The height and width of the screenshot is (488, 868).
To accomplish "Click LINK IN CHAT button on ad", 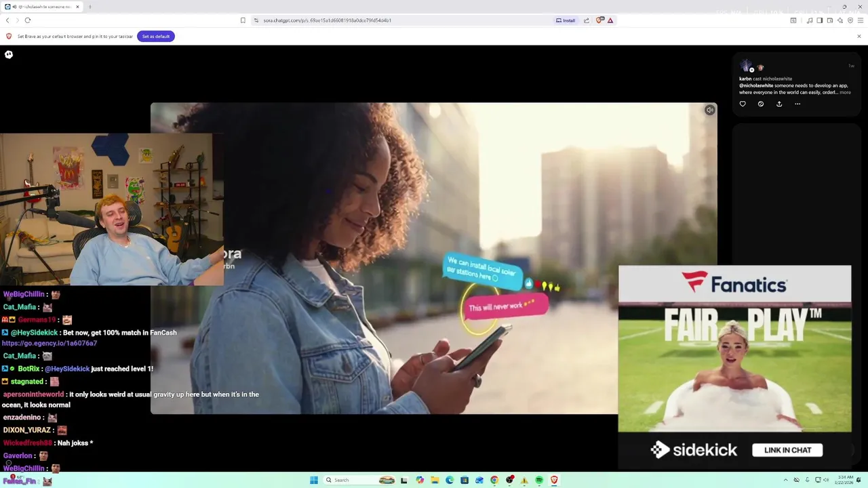I will (x=787, y=450).
